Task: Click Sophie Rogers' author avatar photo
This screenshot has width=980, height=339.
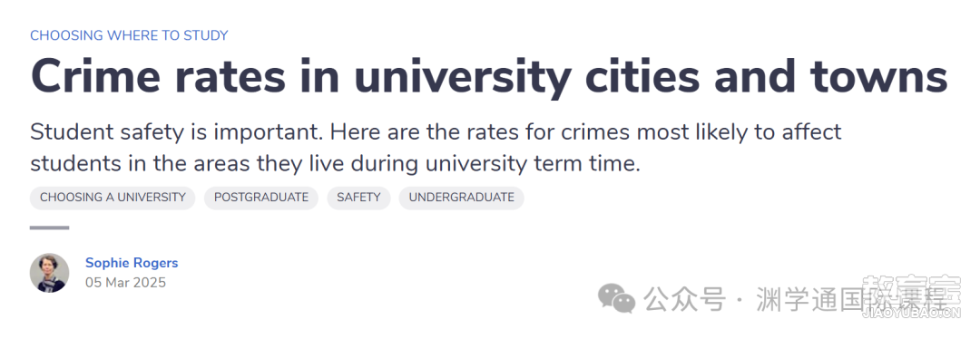Action: tap(49, 273)
